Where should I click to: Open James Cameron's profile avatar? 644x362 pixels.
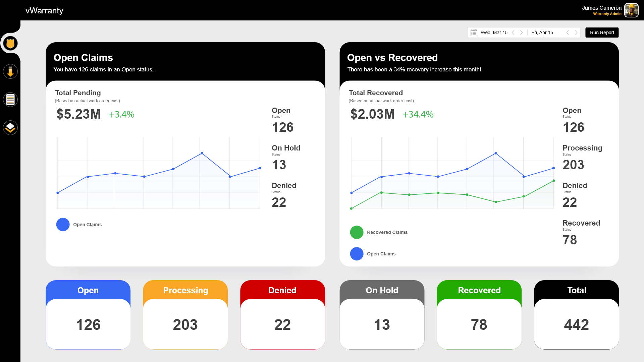click(631, 10)
